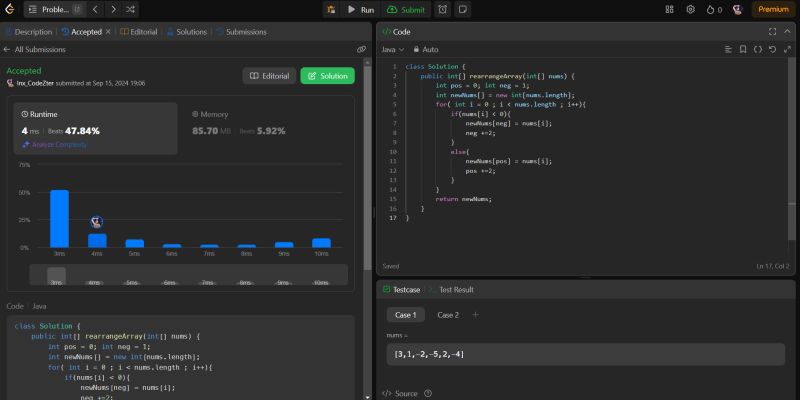The width and height of the screenshot is (800, 400).
Task: Click the 'Ln 17, Col 2' status text
Action: (x=772, y=266)
